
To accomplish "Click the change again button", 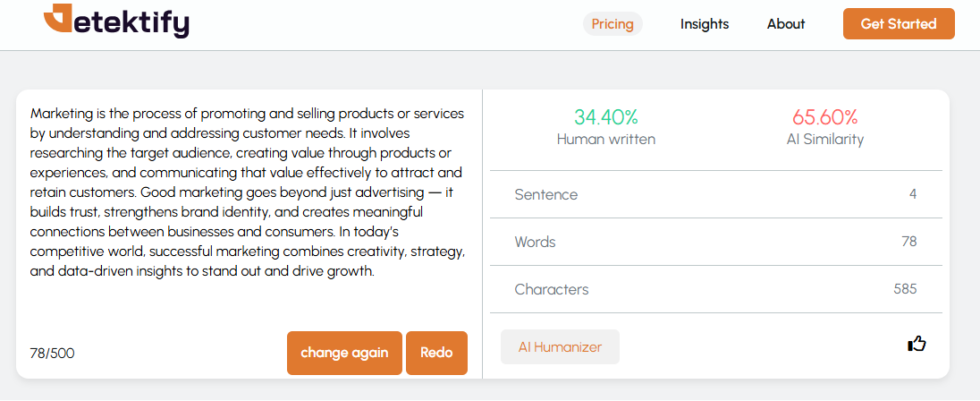I will coord(344,353).
